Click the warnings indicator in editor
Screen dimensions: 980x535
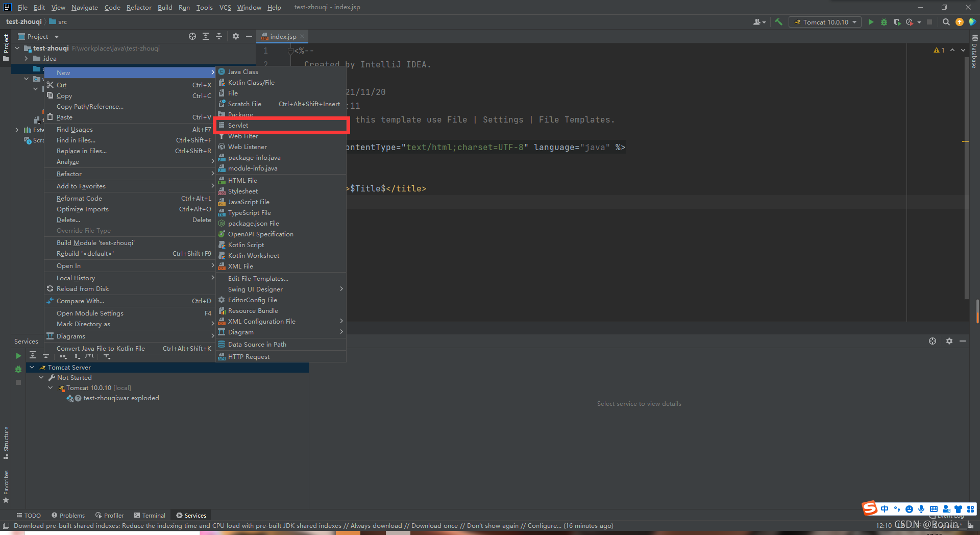point(939,50)
